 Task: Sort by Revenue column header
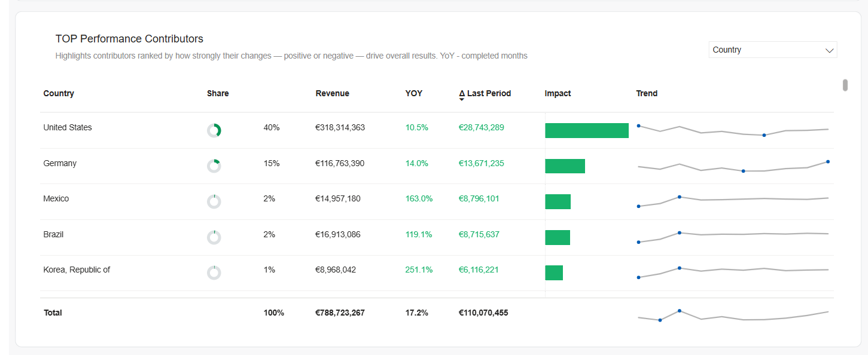332,93
